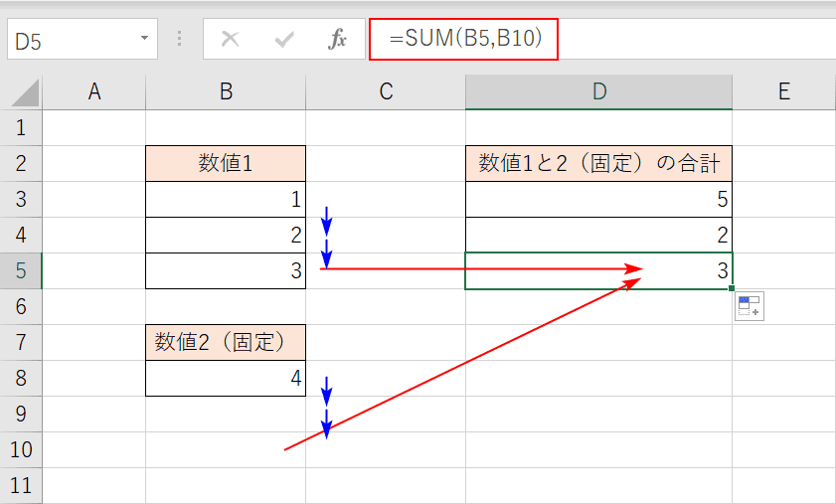Open the Insert Function fx dialog
This screenshot has width=836, height=504.
(x=338, y=39)
